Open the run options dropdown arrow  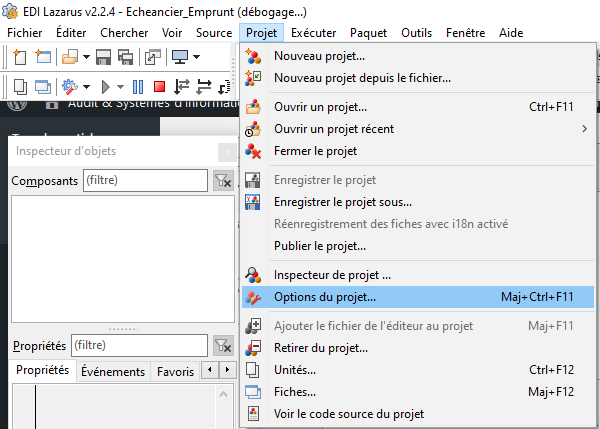[120, 87]
